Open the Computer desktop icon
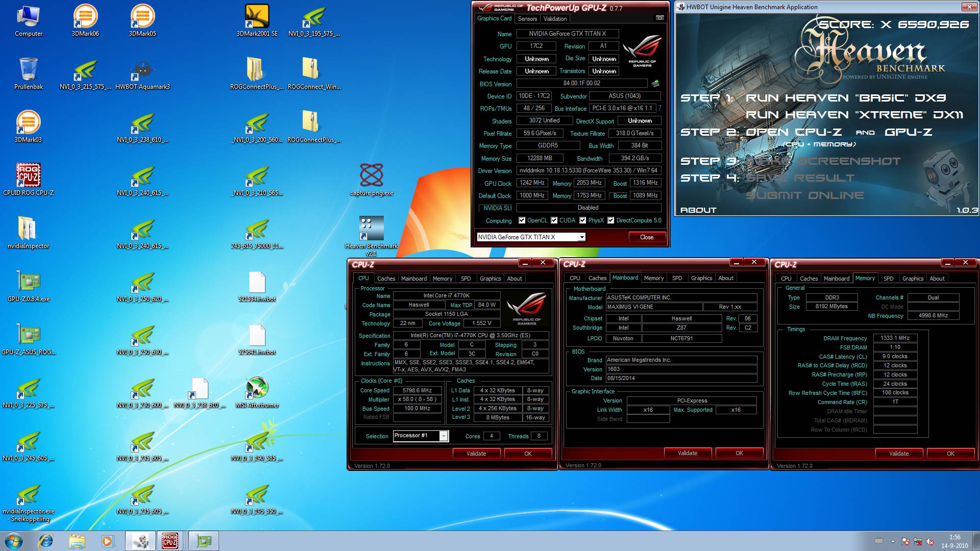Screen dimensions: 980x551 click(29, 20)
